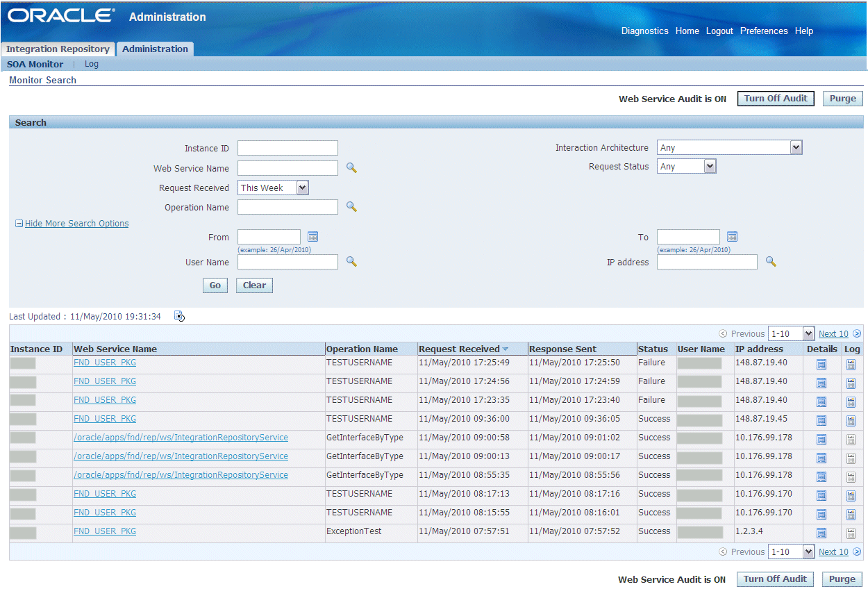Screen dimensions: 868x589
Task: Open Operation Name search magnifier
Action: click(x=351, y=207)
